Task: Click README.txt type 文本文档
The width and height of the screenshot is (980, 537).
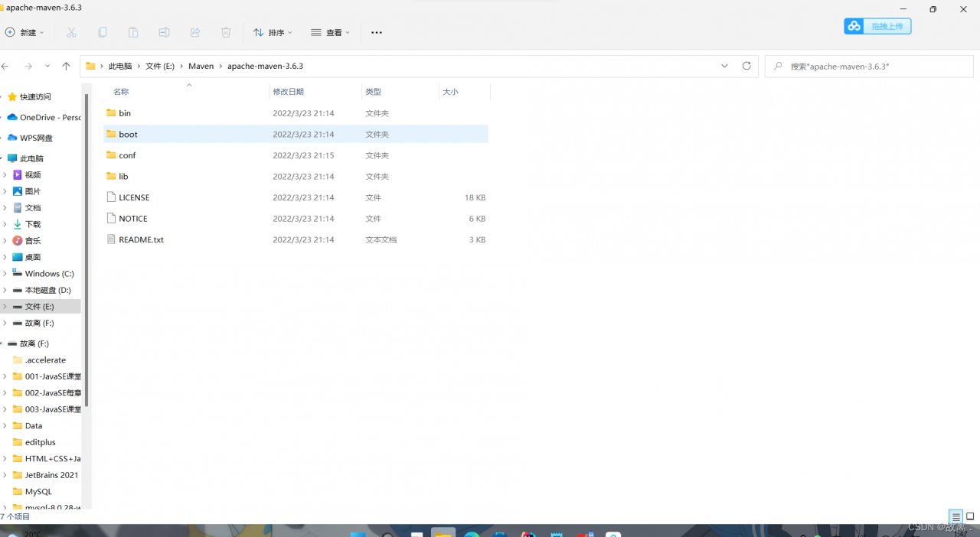Action: [381, 239]
